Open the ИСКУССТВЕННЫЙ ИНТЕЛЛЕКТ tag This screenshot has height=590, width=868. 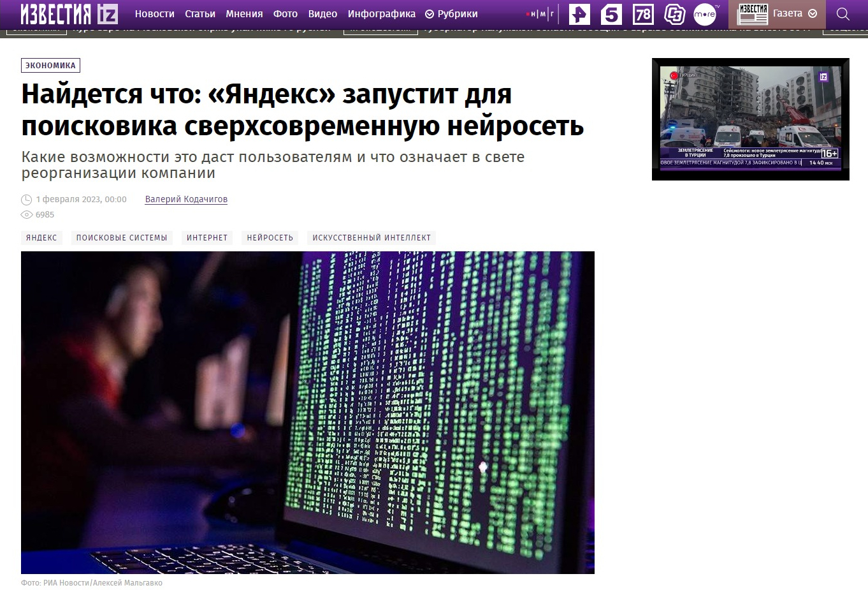click(372, 238)
